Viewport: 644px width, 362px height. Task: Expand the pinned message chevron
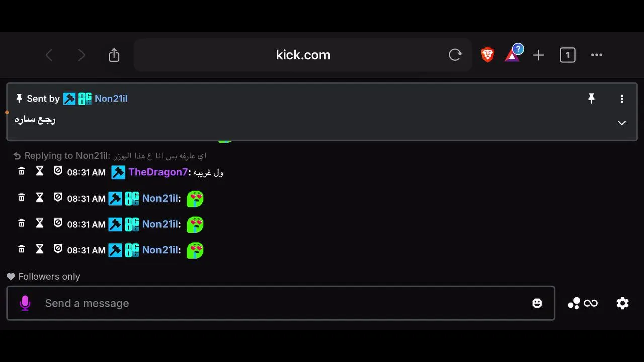tap(622, 123)
